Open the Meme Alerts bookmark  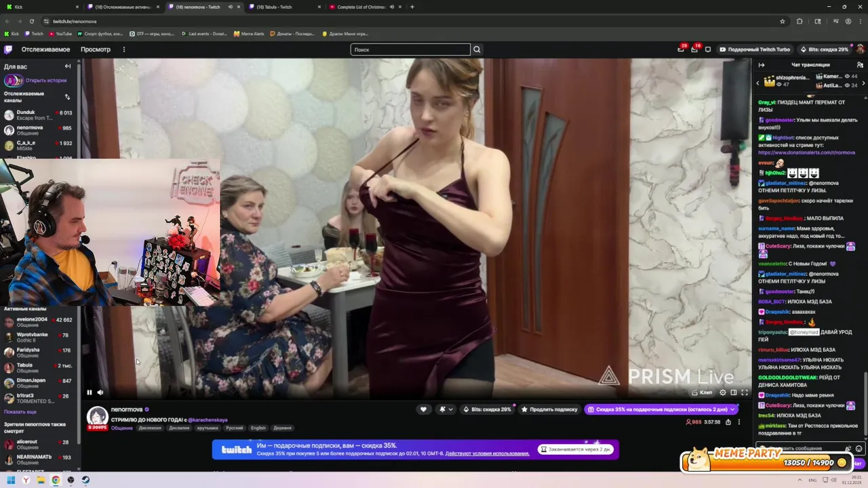pyautogui.click(x=249, y=34)
